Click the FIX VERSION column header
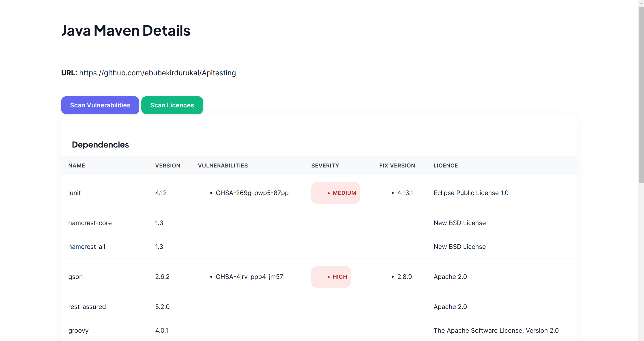The height and width of the screenshot is (341, 644). 397,165
